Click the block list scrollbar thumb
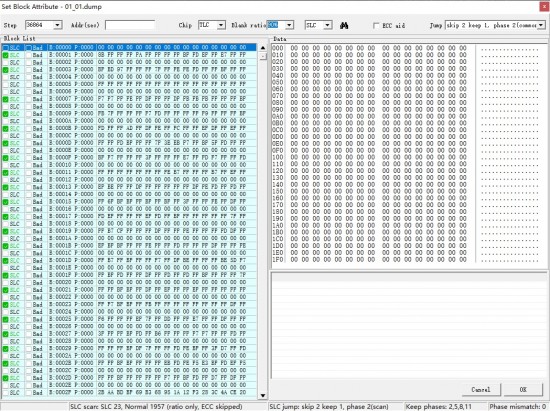This screenshot has height=411, width=550. pos(263,56)
